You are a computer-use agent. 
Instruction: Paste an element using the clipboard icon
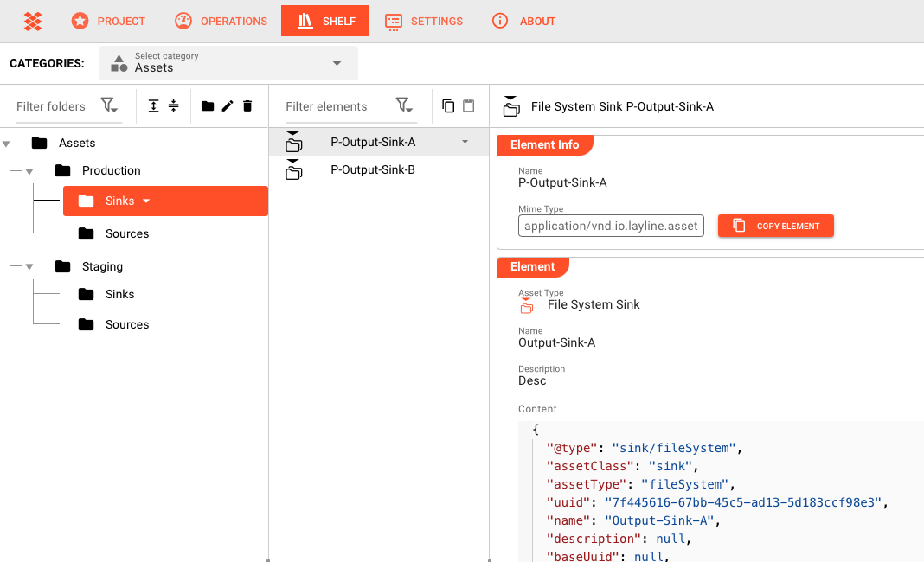pyautogui.click(x=469, y=104)
